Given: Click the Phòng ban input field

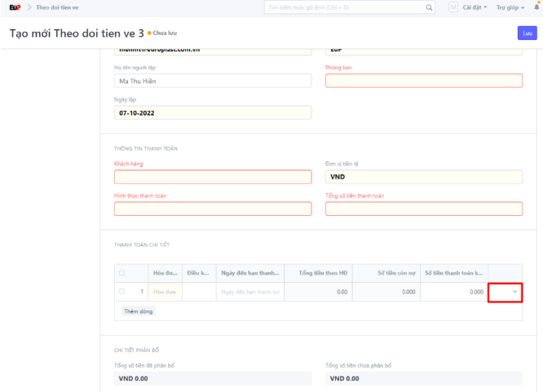Looking at the screenshot, I should (x=423, y=81).
